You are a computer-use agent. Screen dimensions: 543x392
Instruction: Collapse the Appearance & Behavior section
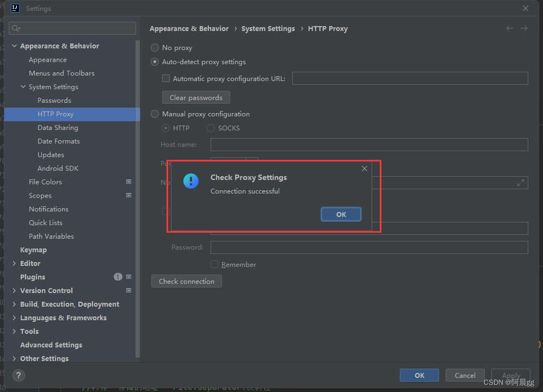pos(14,46)
